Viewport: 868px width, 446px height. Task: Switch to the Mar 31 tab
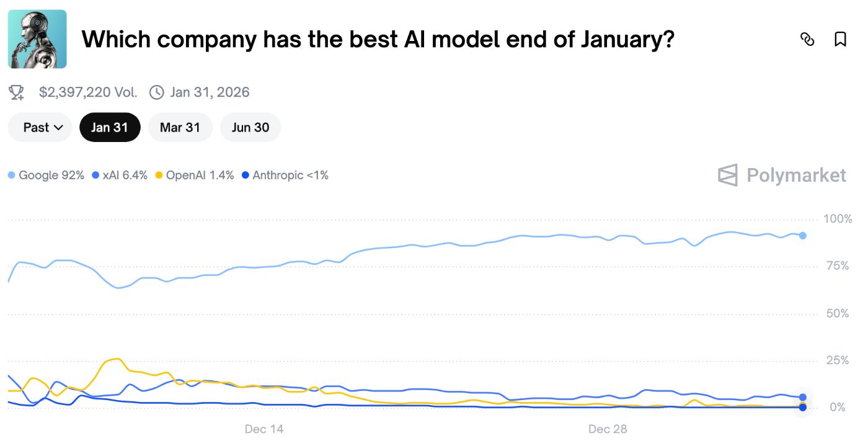(x=180, y=127)
